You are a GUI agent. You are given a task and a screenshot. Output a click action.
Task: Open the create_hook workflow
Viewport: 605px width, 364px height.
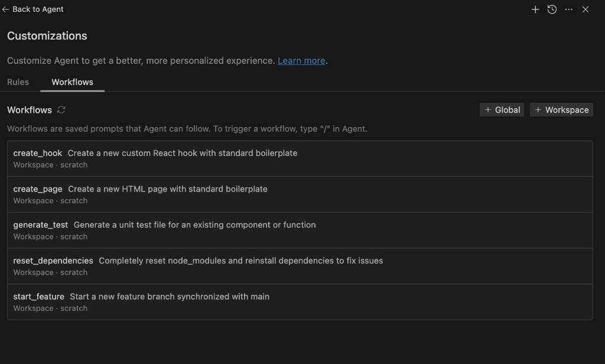tap(300, 158)
